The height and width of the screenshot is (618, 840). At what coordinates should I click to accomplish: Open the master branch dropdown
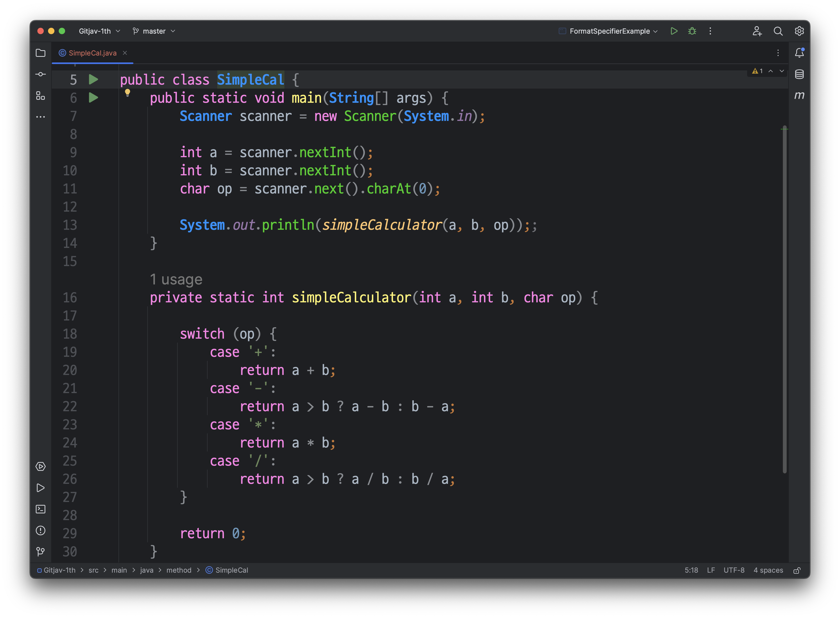pos(154,31)
